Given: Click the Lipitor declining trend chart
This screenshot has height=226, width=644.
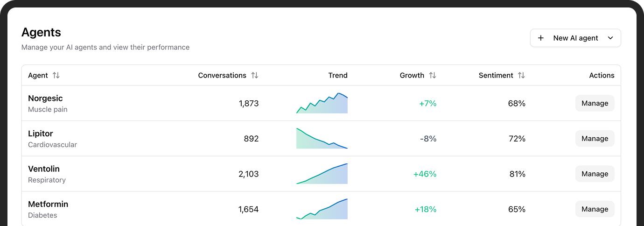Looking at the screenshot, I should [322, 139].
